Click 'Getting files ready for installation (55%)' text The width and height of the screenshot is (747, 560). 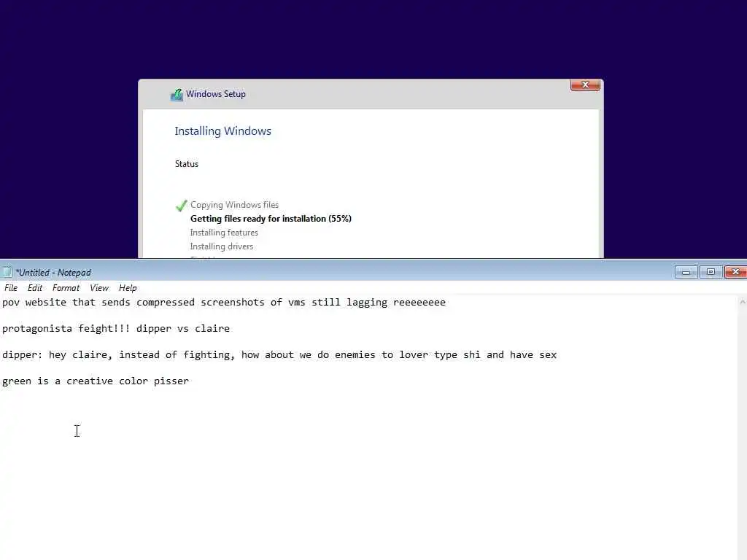tap(271, 219)
